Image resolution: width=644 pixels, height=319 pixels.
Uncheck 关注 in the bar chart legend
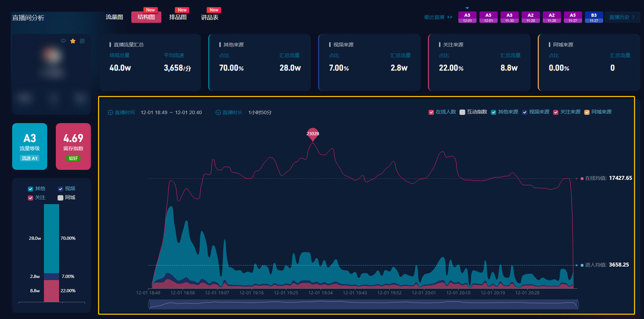coord(31,198)
